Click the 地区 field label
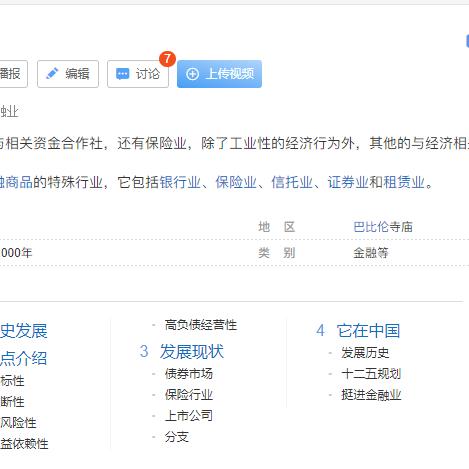This screenshot has width=469, height=469. [x=277, y=227]
